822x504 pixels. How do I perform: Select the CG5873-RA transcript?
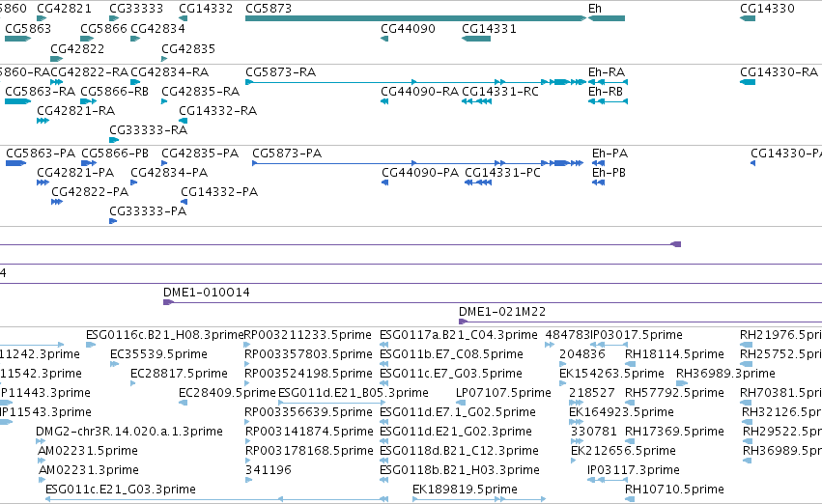415,82
